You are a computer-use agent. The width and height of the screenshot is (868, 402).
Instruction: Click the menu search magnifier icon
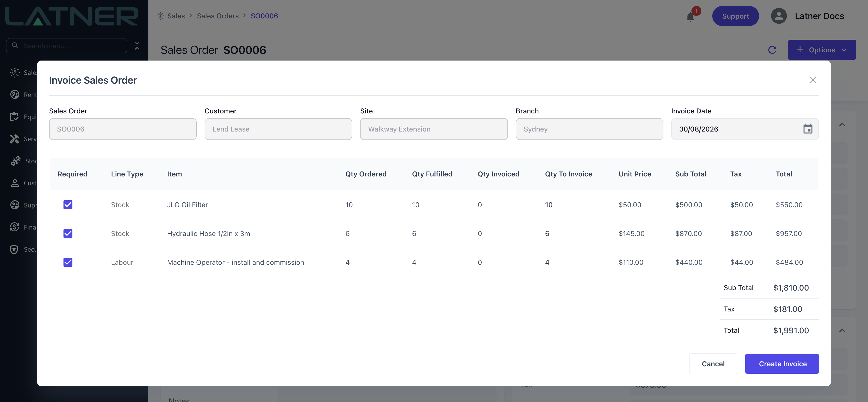click(x=15, y=45)
